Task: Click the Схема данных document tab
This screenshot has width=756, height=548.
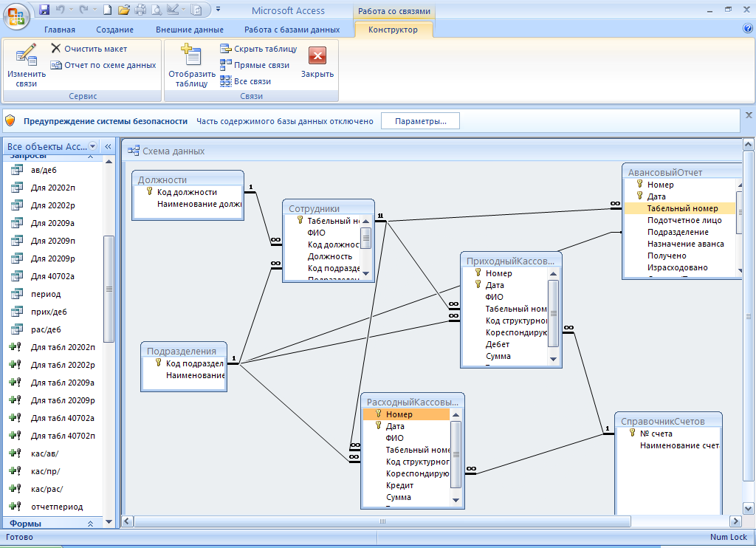Action: pos(167,151)
